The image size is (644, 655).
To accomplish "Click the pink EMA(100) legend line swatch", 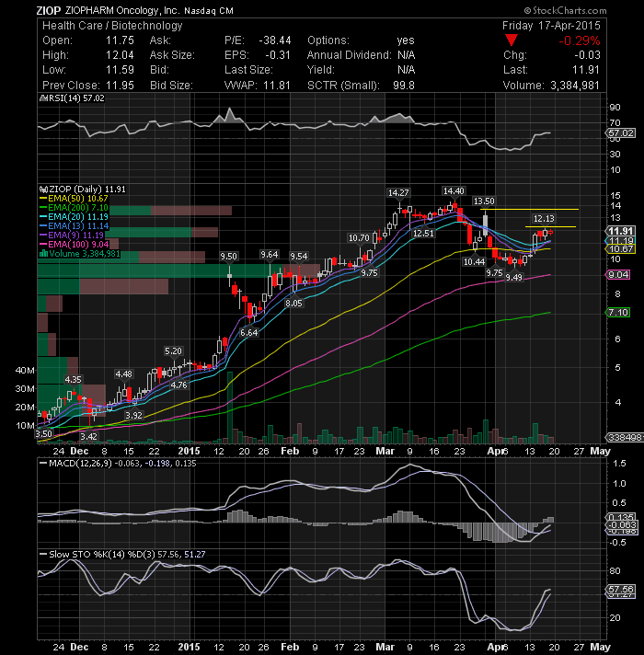I will point(43,245).
